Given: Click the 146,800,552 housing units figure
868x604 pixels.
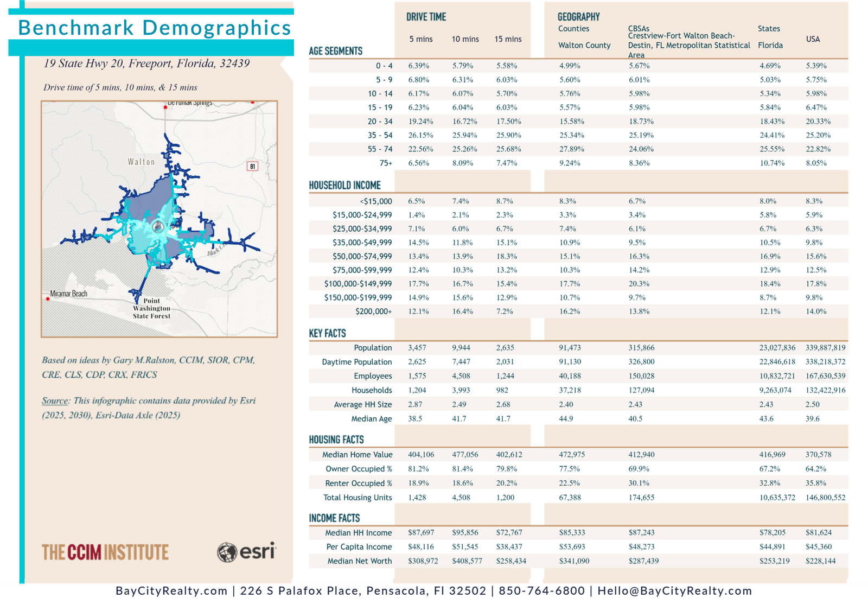Looking at the screenshot, I should 826,498.
